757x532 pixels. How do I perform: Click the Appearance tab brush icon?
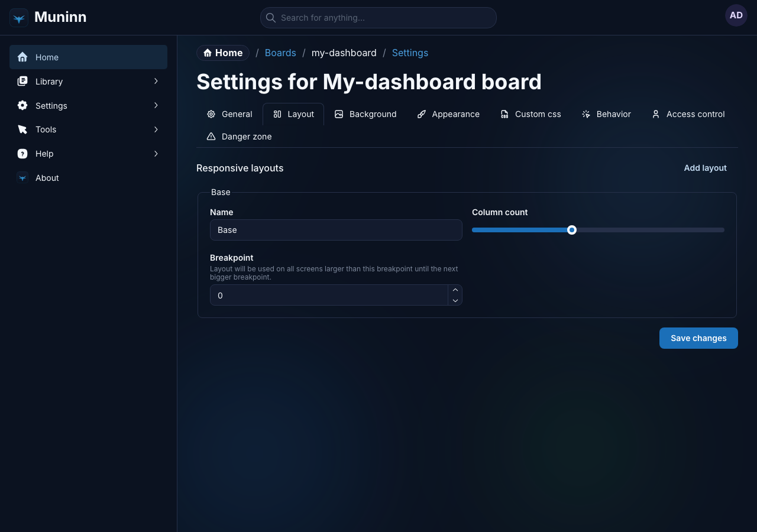(422, 114)
